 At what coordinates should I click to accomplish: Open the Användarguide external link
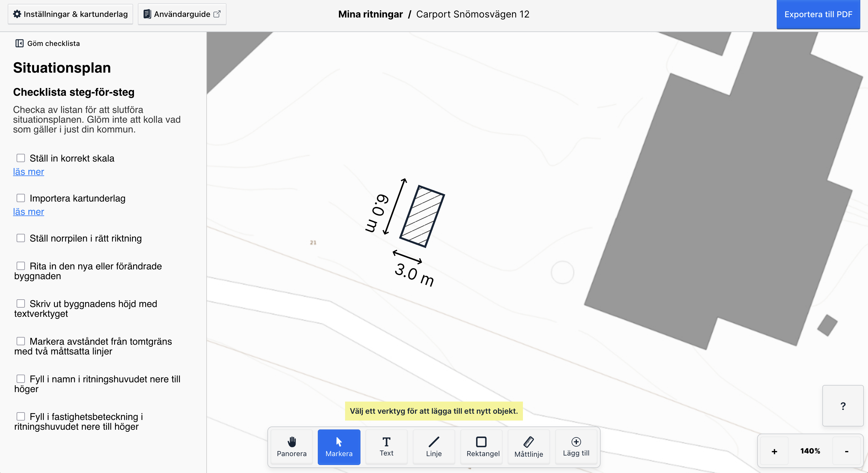coord(182,14)
